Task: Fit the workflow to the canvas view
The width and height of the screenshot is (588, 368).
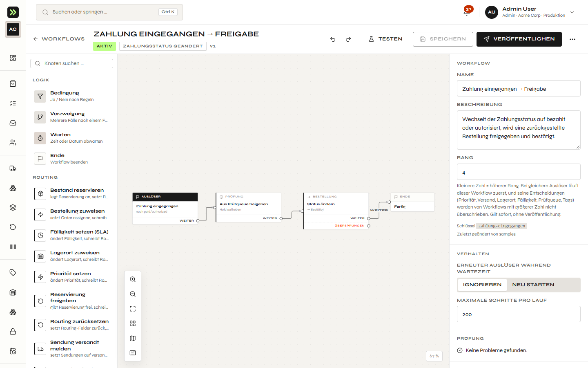Action: tap(133, 309)
